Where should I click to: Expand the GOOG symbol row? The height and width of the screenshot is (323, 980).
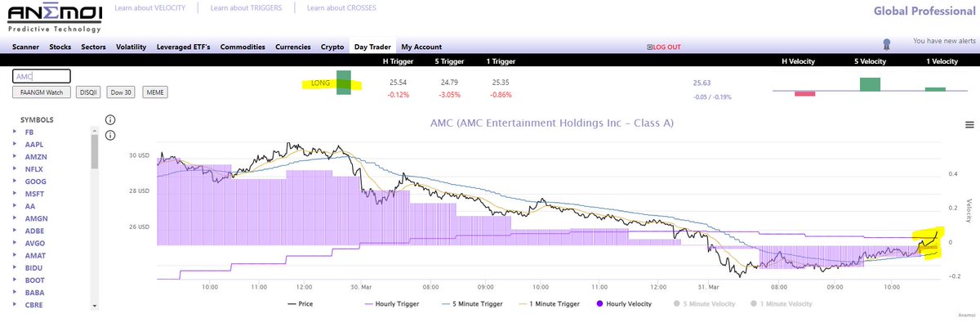coord(15,182)
